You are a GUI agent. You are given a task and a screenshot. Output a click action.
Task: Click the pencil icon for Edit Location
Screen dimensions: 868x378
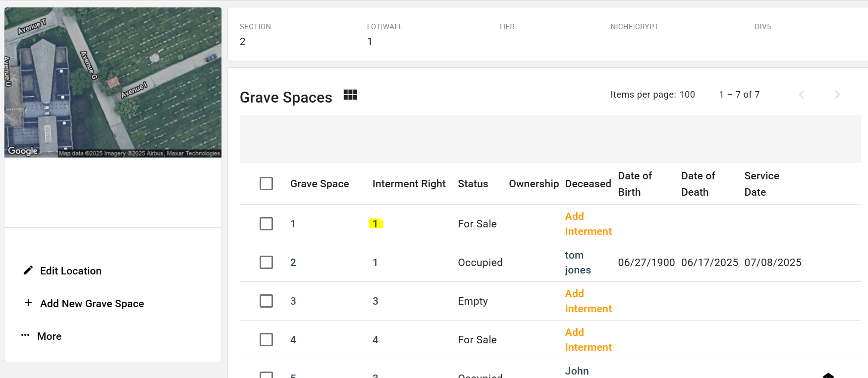[x=28, y=270]
